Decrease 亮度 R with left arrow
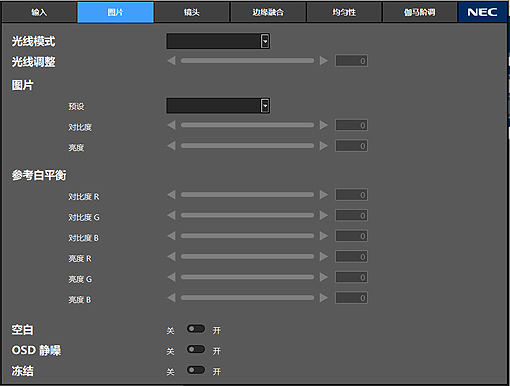 click(171, 257)
